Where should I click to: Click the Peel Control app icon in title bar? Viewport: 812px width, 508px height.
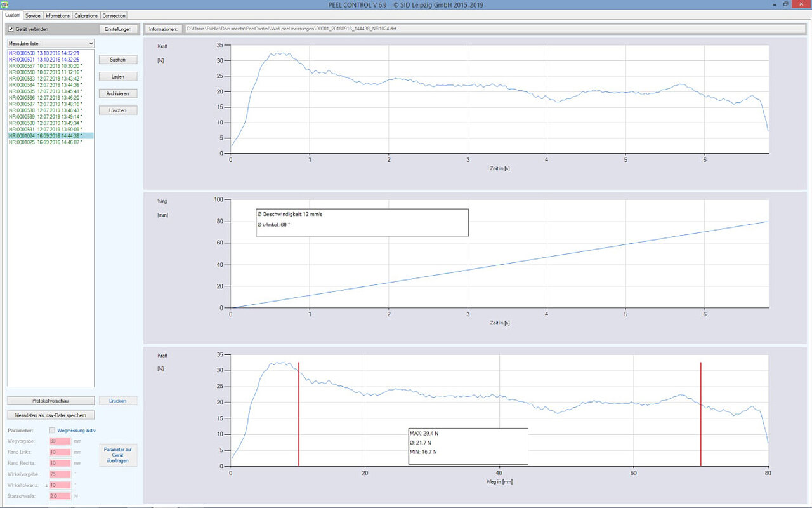(x=4, y=4)
